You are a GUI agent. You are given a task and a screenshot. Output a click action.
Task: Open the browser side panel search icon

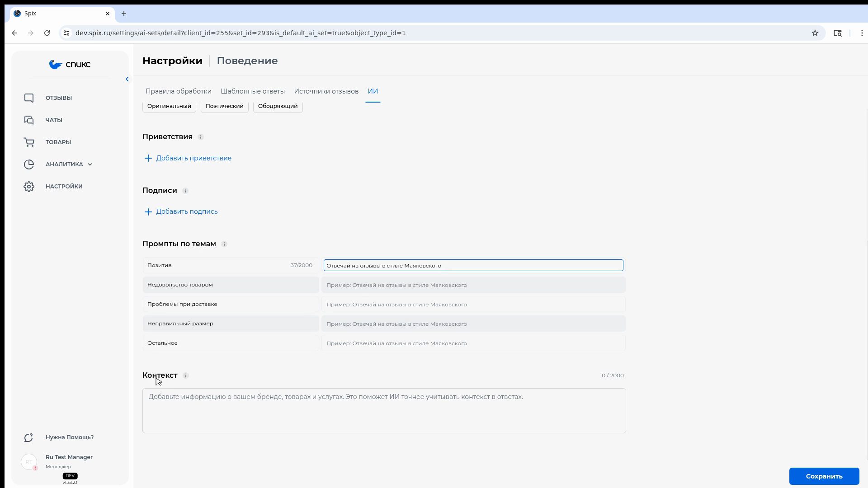pyautogui.click(x=838, y=33)
